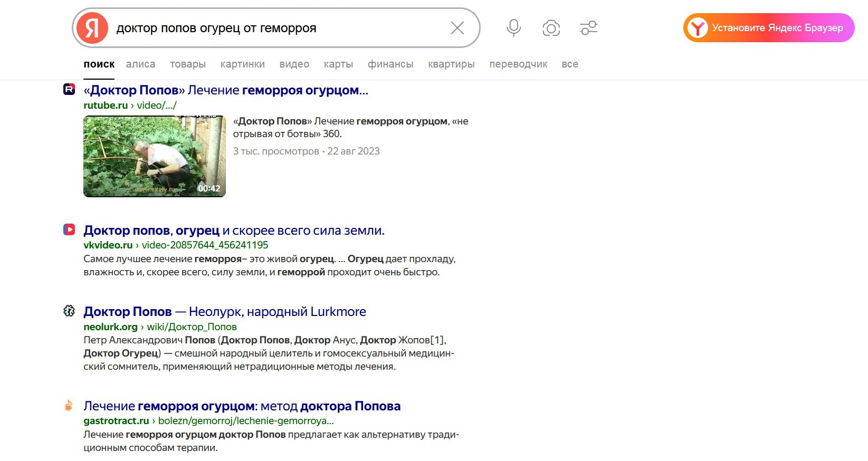
Task: Play the Rutube video thumbnail
Action: click(x=155, y=156)
